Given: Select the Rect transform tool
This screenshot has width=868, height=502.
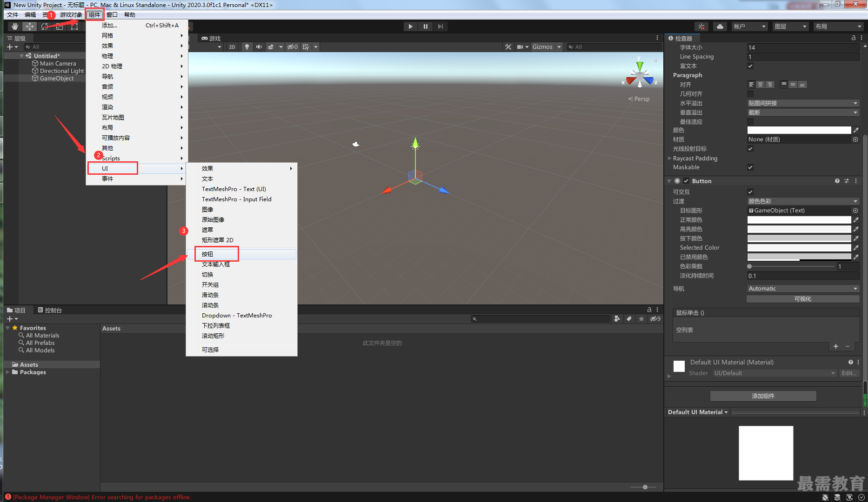Looking at the screenshot, I should [x=74, y=26].
